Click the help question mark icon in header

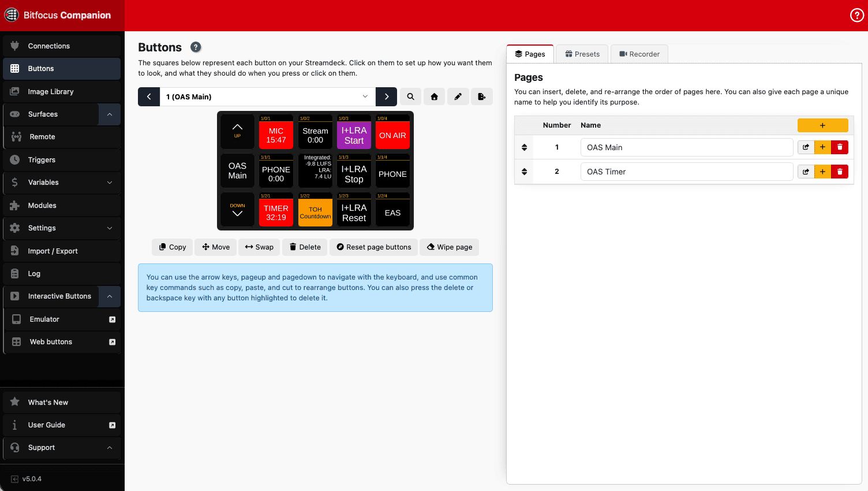tap(857, 16)
